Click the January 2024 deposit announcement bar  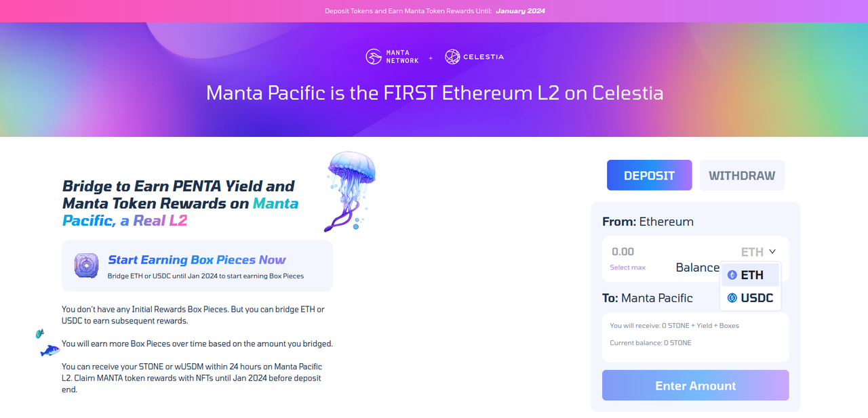click(434, 11)
